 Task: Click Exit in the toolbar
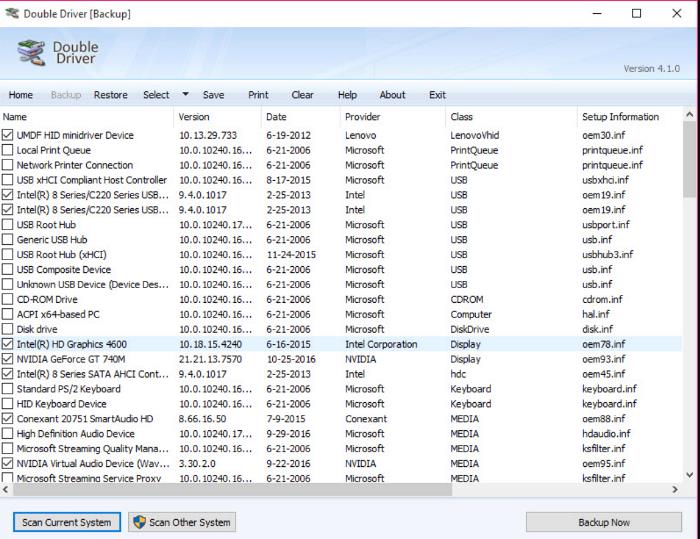(437, 95)
